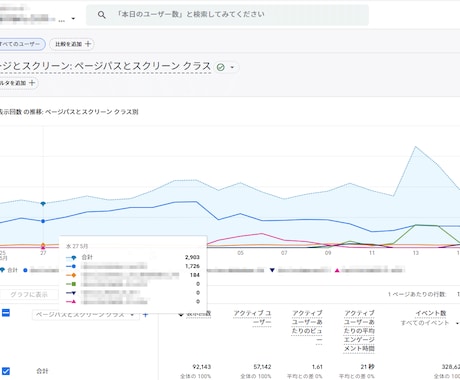Image resolution: width=460 pixels, height=380 pixels.
Task: Click the active users value 57,142
Action: 262,367
